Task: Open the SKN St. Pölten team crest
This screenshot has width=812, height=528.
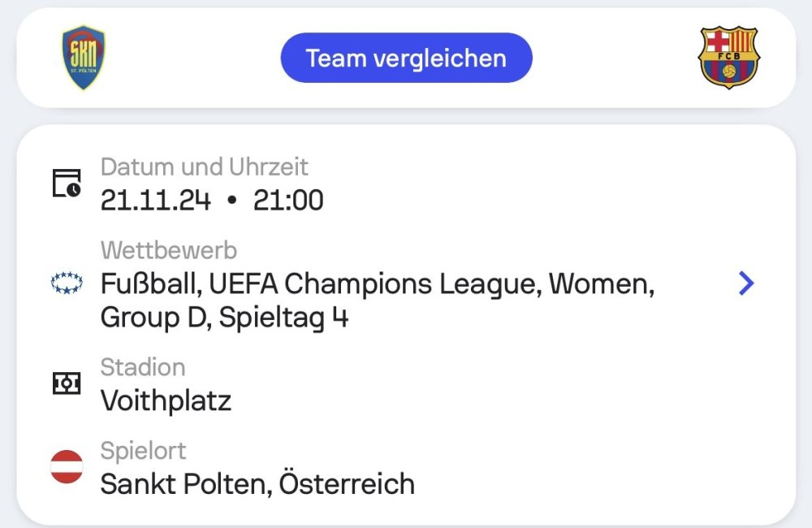Action: coord(84,58)
